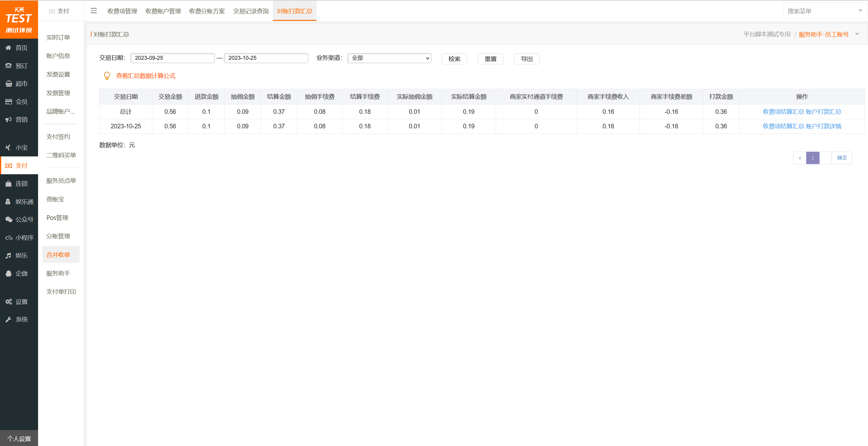Click the 支付 header icon atop submenu
This screenshot has width=868, height=446.
click(52, 11)
